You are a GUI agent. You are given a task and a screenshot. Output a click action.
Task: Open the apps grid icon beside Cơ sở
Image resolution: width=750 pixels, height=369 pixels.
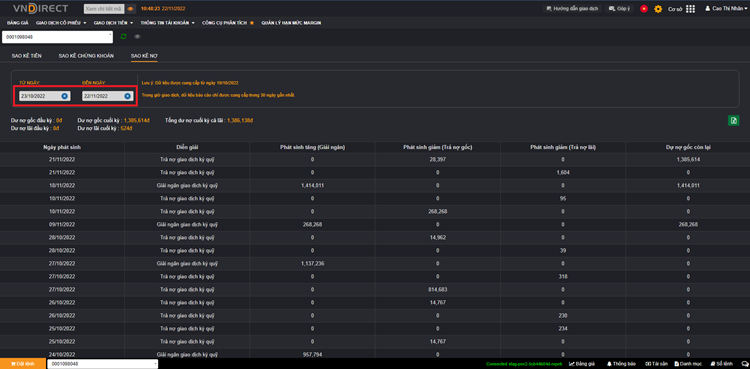tap(690, 9)
